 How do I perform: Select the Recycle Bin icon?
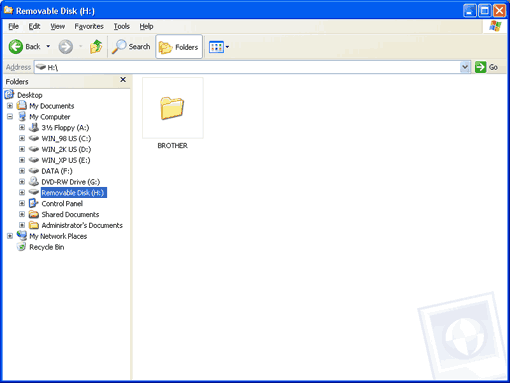[x=21, y=247]
